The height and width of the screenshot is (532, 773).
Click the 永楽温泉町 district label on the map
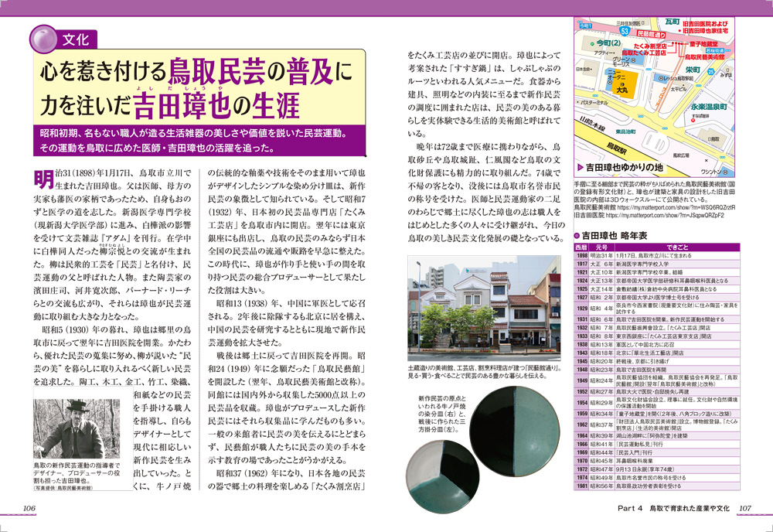tap(708, 107)
